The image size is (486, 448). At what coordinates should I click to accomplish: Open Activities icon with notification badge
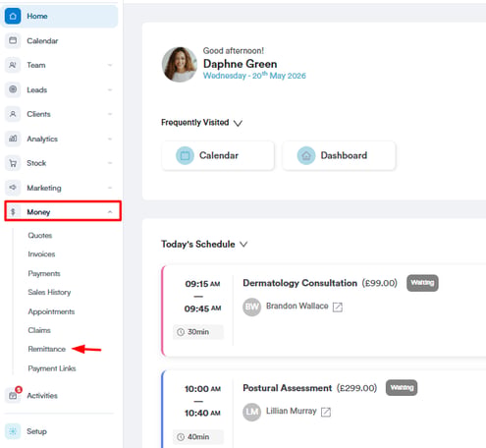click(x=14, y=394)
